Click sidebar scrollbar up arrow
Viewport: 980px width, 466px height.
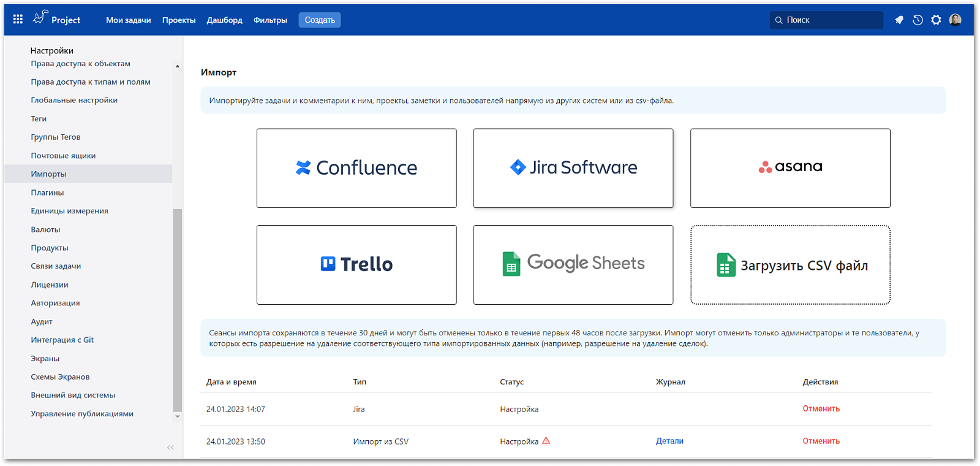pos(178,66)
